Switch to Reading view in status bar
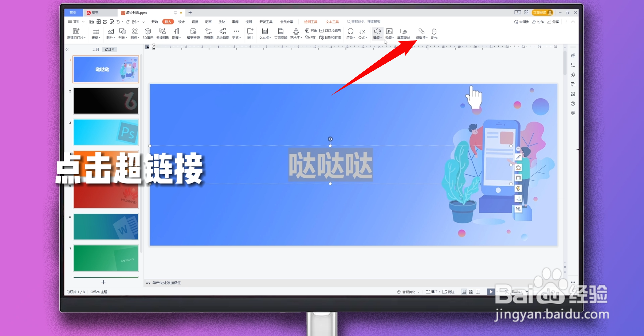Screen dimensions: 644x336 pyautogui.click(x=478, y=292)
